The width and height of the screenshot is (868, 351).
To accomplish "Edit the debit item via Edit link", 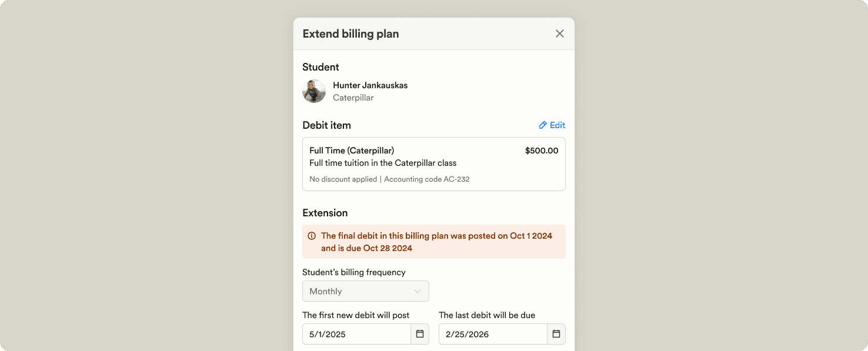I will coord(552,125).
